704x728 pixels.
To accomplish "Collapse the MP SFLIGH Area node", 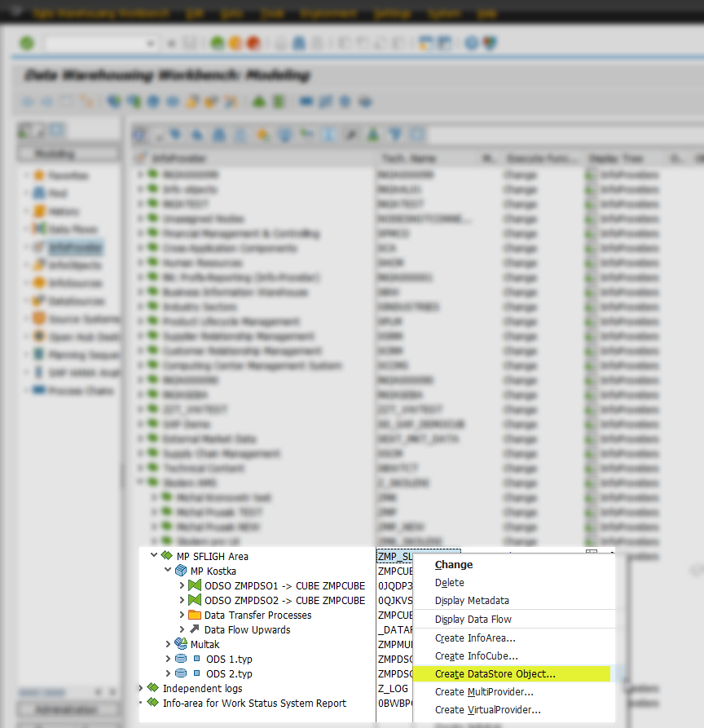I will pyautogui.click(x=154, y=557).
